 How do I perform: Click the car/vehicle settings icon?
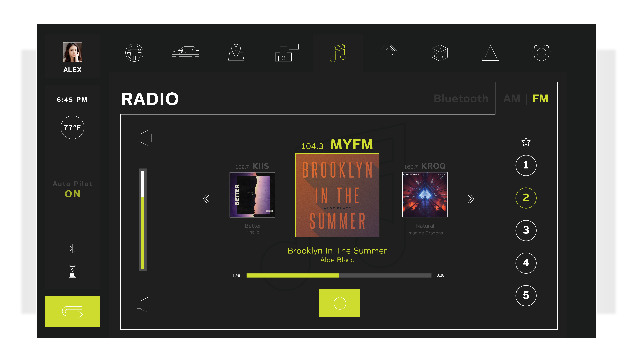tap(186, 53)
